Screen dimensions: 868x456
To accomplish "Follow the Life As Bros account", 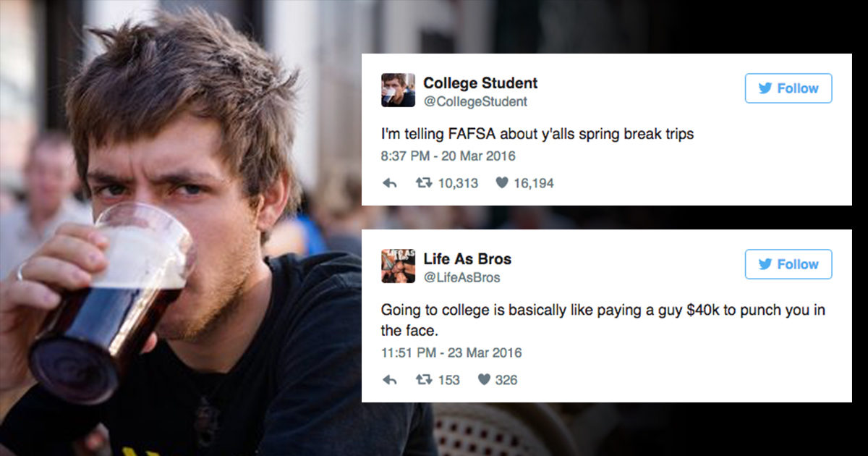I will (788, 264).
